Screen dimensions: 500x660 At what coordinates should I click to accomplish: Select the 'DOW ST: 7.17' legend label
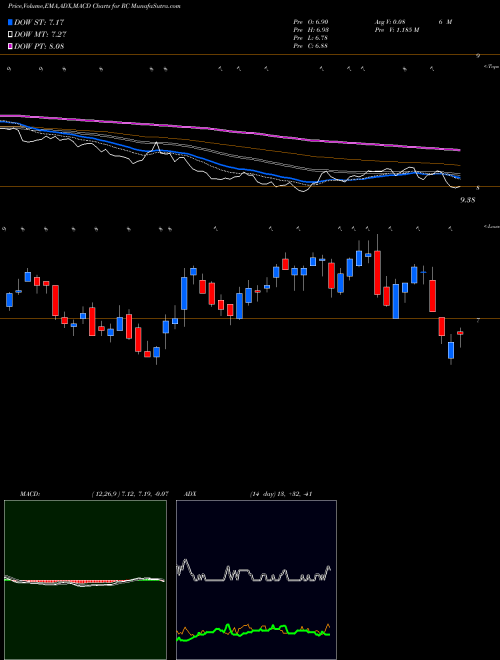39,22
